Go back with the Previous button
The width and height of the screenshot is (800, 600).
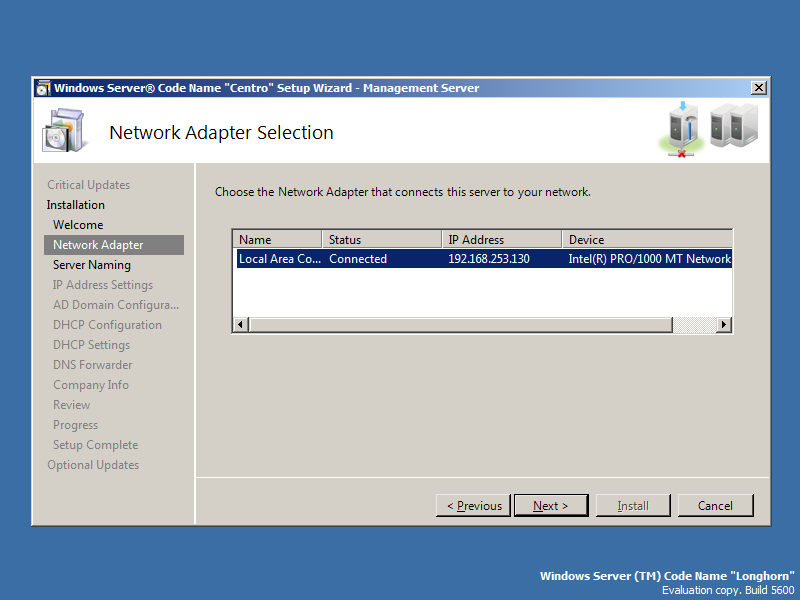[x=473, y=506]
